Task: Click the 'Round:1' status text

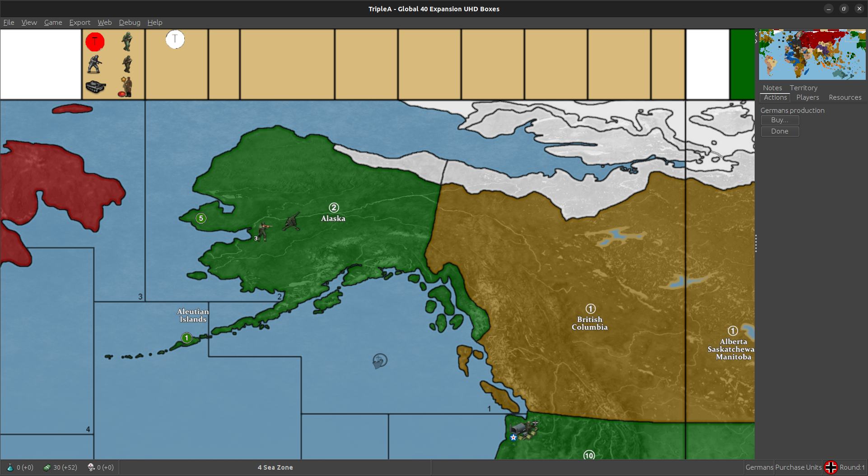Action: 852,467
